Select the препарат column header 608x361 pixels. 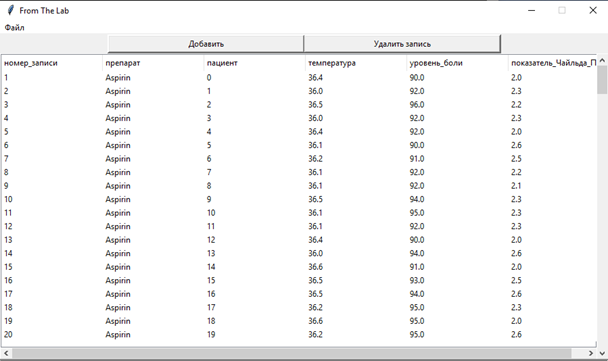[154, 63]
